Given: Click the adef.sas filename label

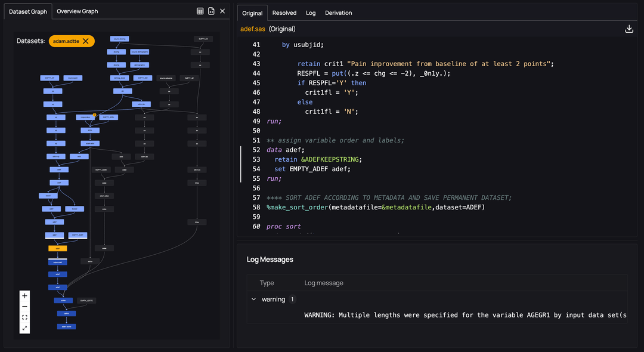Looking at the screenshot, I should [x=253, y=28].
